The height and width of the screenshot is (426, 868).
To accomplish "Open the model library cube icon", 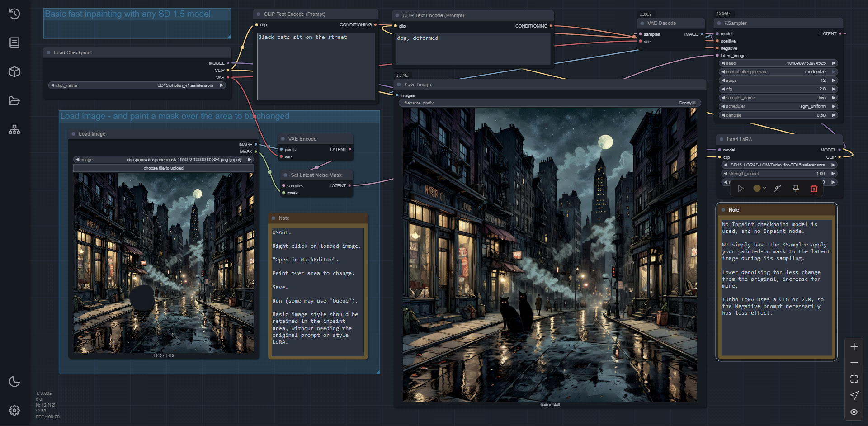I will point(14,72).
